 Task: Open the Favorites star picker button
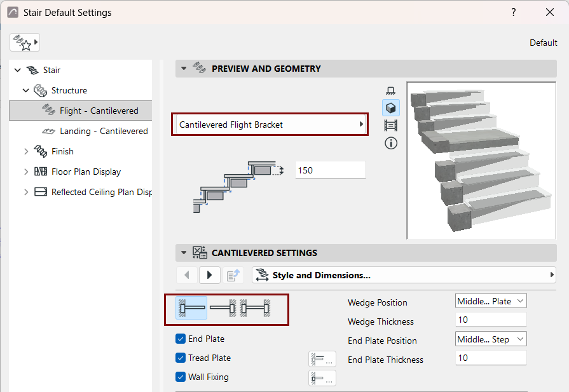pyautogui.click(x=25, y=43)
